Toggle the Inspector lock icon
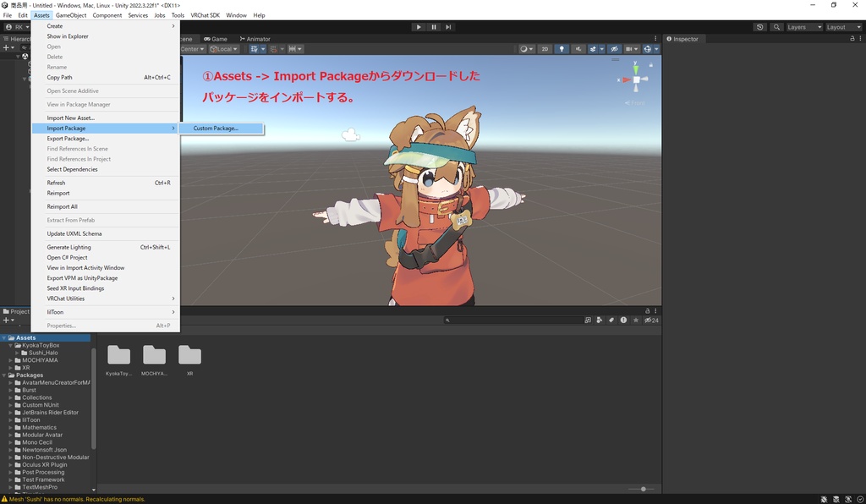866x504 pixels. pyautogui.click(x=852, y=39)
